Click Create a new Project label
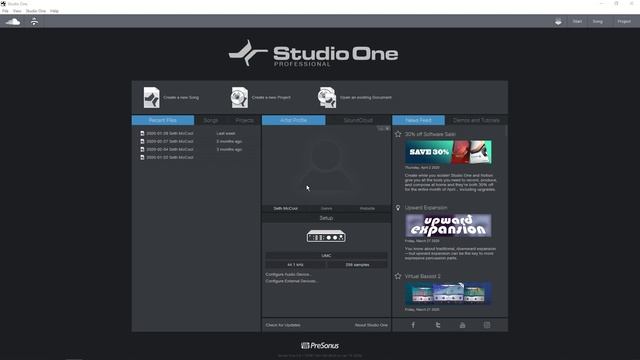The height and width of the screenshot is (360, 640). [x=271, y=98]
